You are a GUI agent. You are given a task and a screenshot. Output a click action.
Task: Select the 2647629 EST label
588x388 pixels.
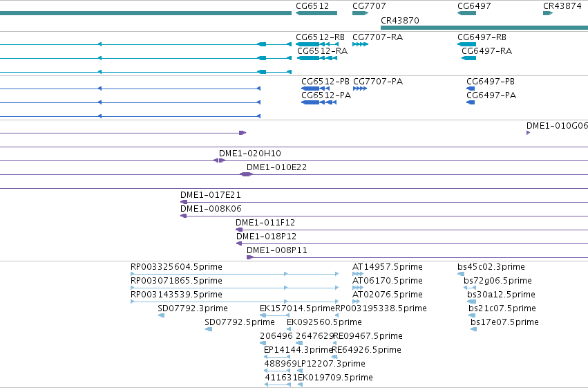[x=314, y=336]
